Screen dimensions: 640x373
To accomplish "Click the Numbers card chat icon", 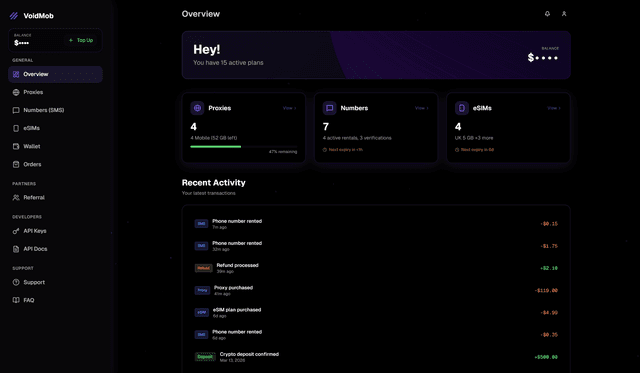I will 329,108.
